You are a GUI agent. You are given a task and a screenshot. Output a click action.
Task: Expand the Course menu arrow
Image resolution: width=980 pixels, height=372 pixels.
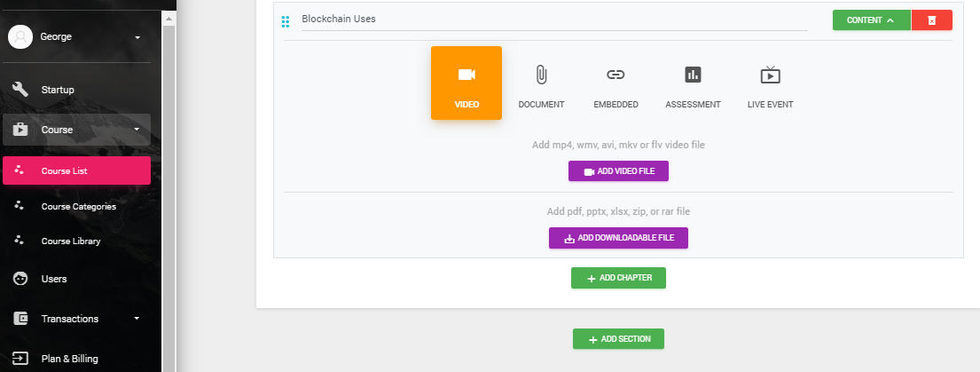coord(137,130)
